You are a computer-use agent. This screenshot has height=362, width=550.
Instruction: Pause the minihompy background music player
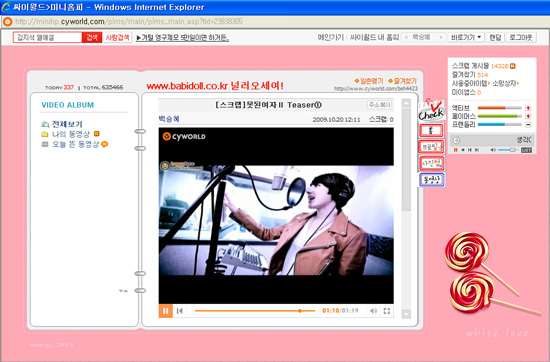[x=455, y=150]
